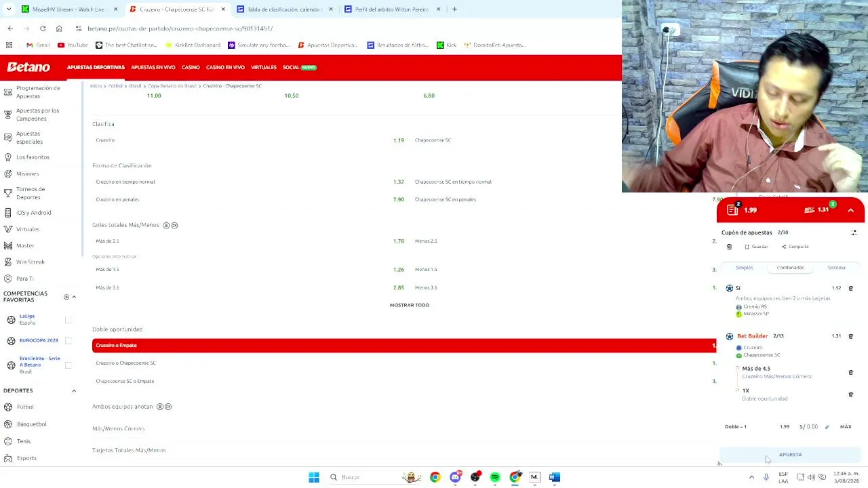
Task: Click the browser back arrow
Action: click(10, 28)
